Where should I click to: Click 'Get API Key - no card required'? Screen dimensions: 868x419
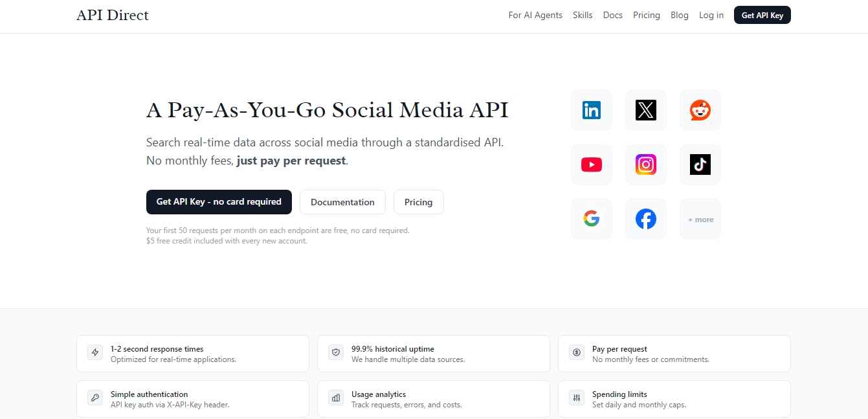coord(219,202)
